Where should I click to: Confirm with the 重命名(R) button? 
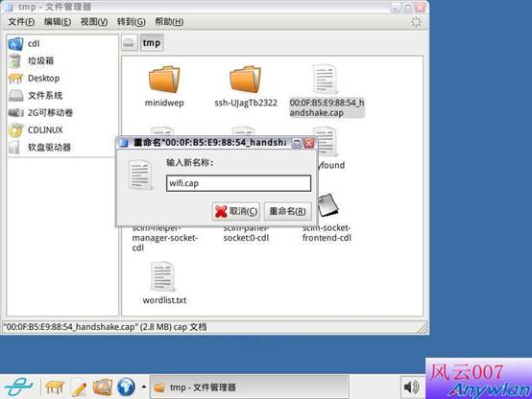pos(288,211)
